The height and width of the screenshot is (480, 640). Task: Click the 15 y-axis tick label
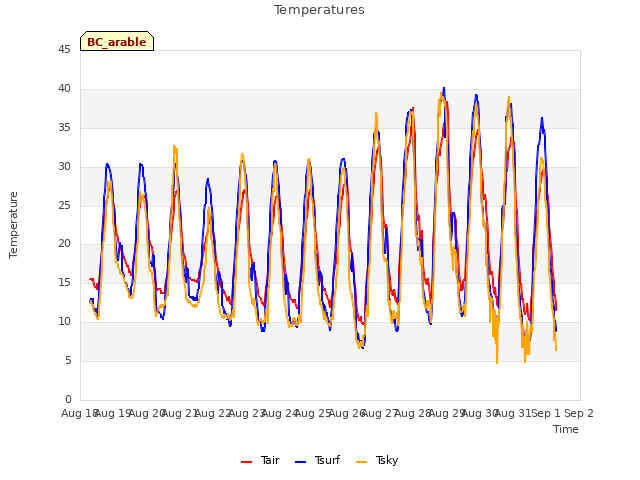pyautogui.click(x=64, y=282)
